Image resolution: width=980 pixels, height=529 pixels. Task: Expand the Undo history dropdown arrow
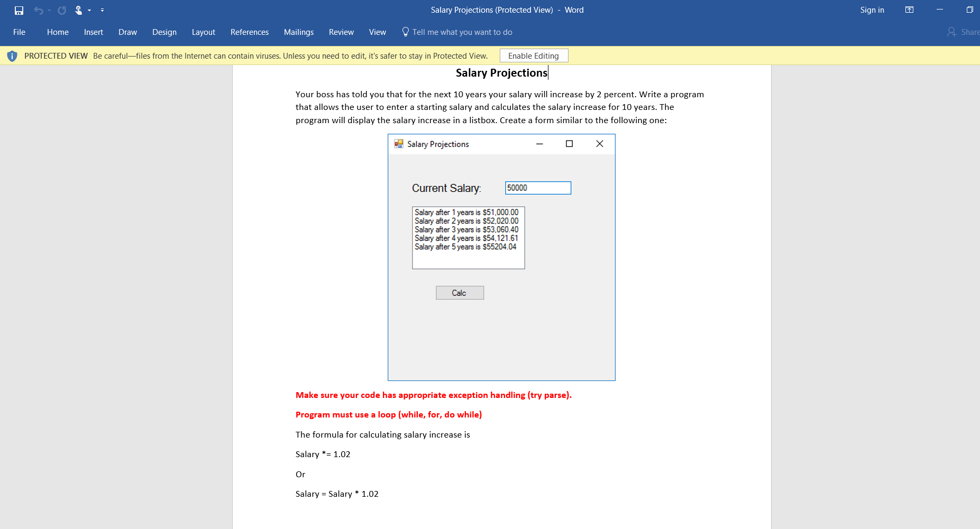49,10
